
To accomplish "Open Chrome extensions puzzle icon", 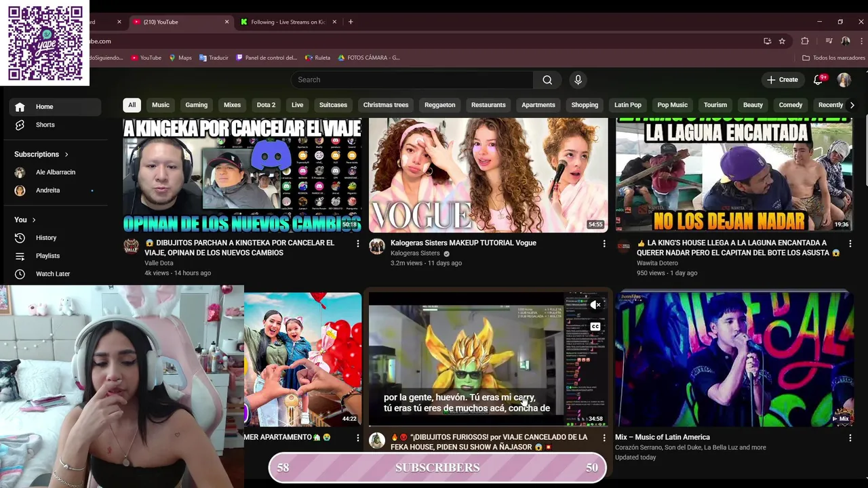I will [x=805, y=41].
